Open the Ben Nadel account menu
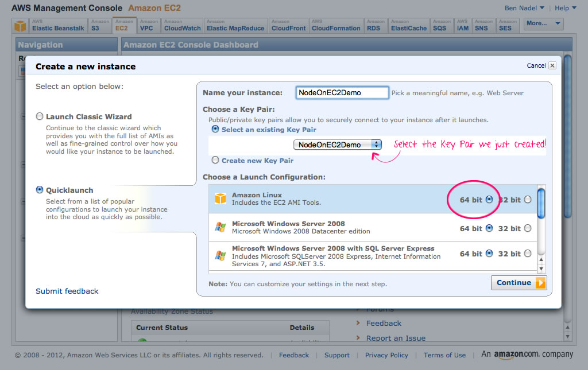This screenshot has width=588, height=370. click(x=524, y=8)
